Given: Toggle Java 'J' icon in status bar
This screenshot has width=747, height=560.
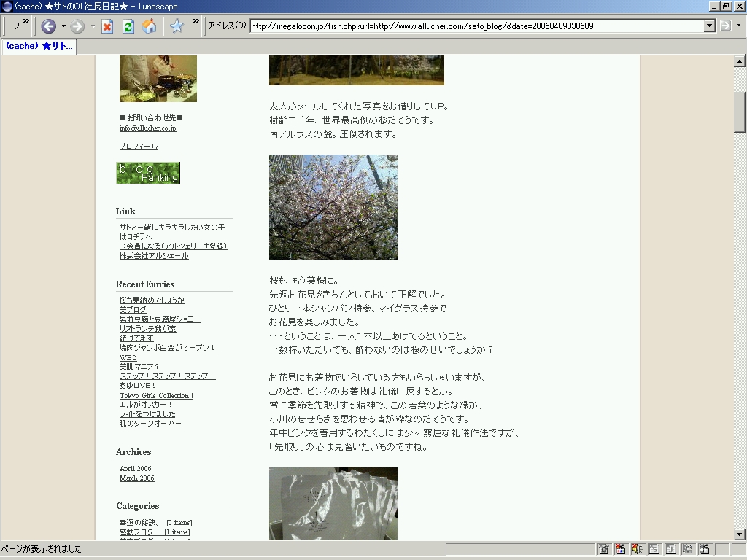Looking at the screenshot, I should [670, 549].
